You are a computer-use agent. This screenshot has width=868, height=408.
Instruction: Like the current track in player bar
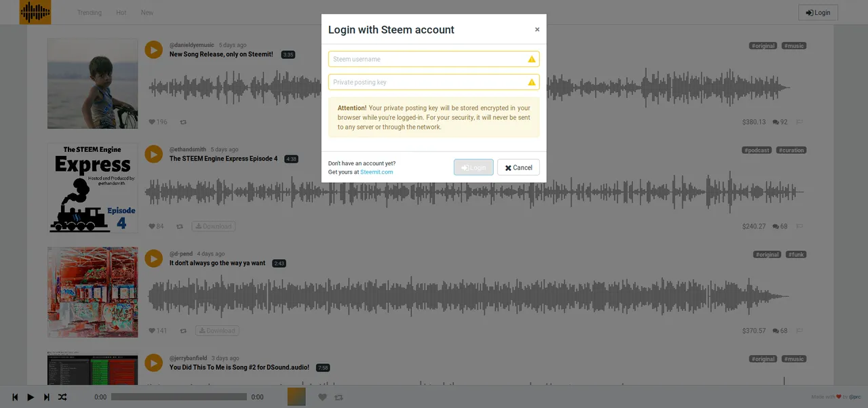[x=323, y=397]
